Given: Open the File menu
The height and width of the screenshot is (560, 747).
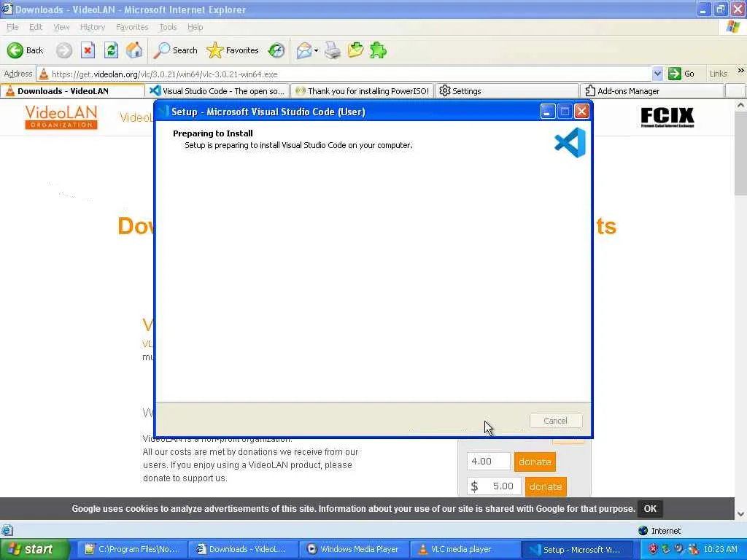Looking at the screenshot, I should pos(12,27).
